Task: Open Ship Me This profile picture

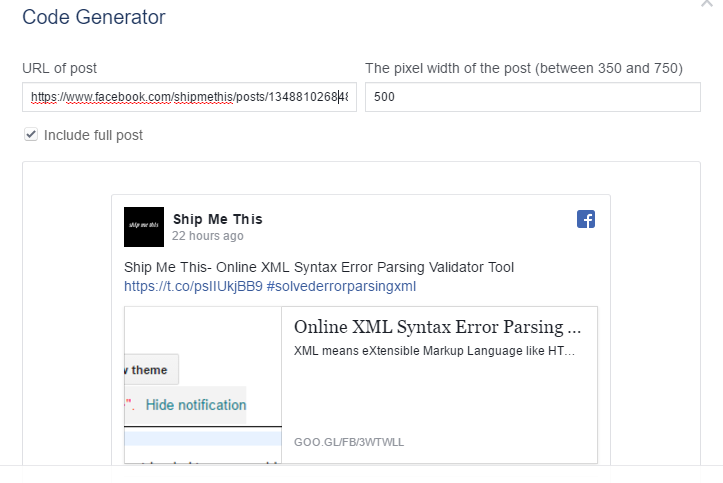Action: tap(144, 227)
